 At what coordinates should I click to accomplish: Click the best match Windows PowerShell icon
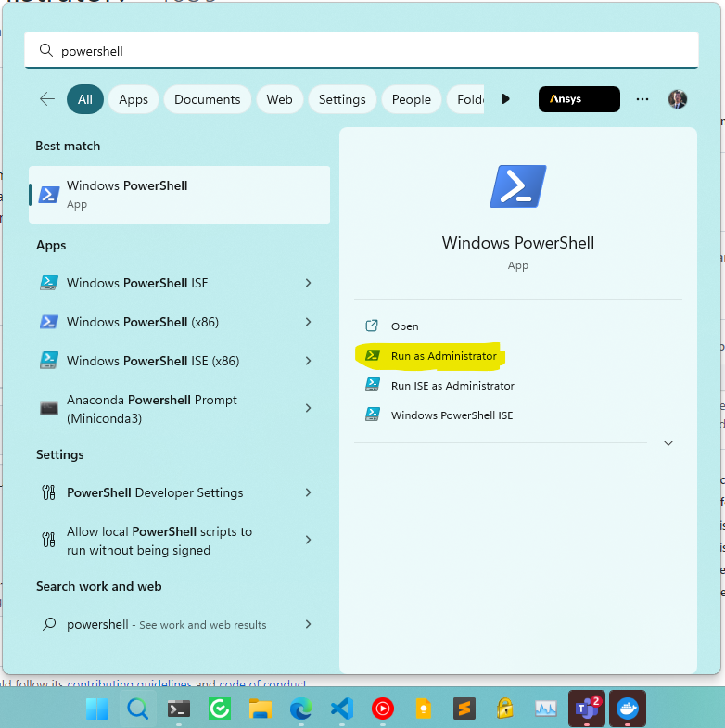49,195
